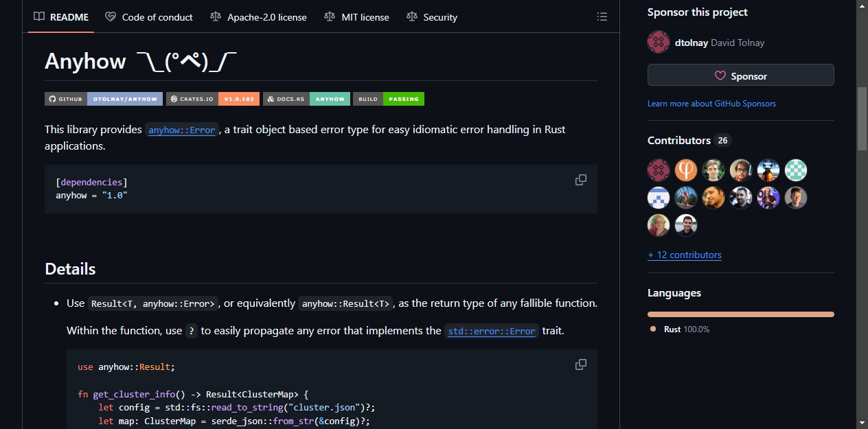Click the Result<T, anyhow::Error> inline code

(154, 303)
